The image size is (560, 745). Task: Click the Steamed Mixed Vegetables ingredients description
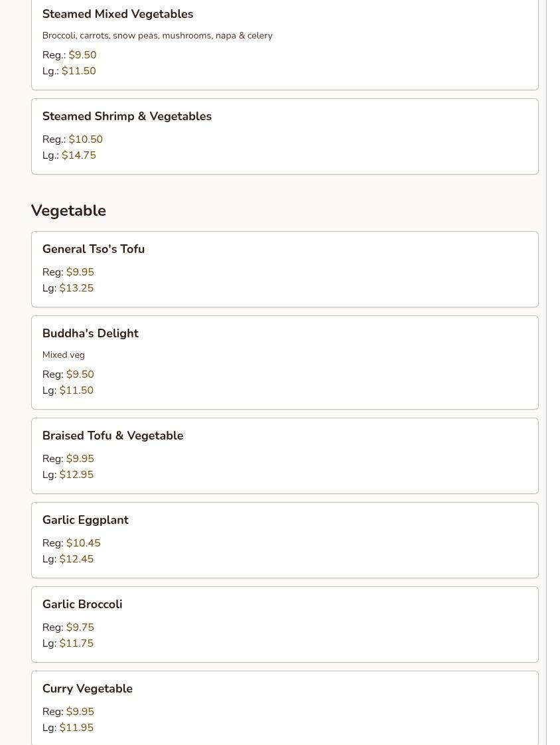(157, 35)
